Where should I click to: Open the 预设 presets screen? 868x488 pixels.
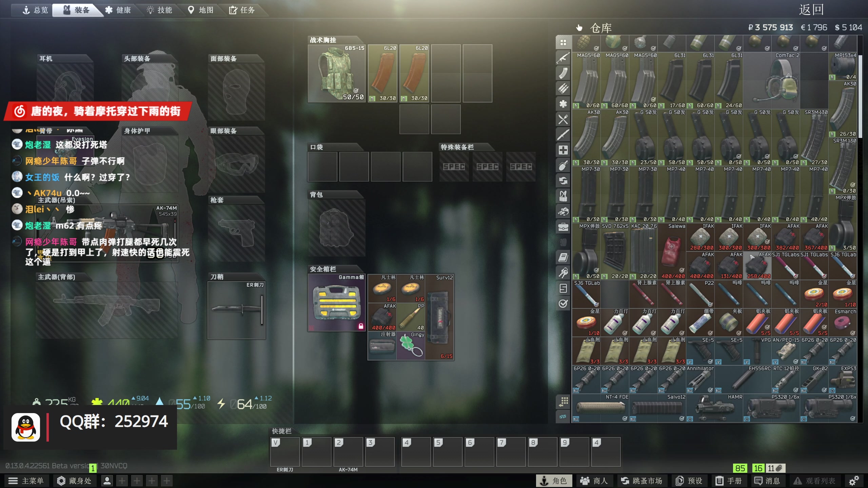coord(690,481)
